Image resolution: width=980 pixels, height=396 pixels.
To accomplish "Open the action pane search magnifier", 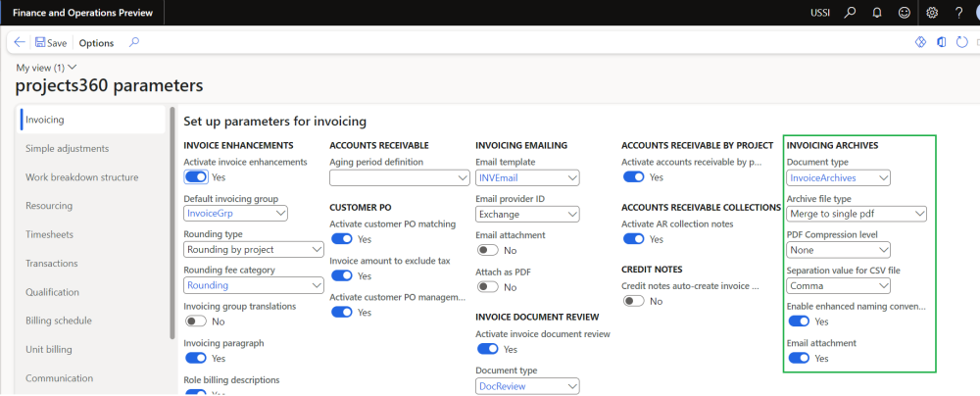I will coord(134,42).
